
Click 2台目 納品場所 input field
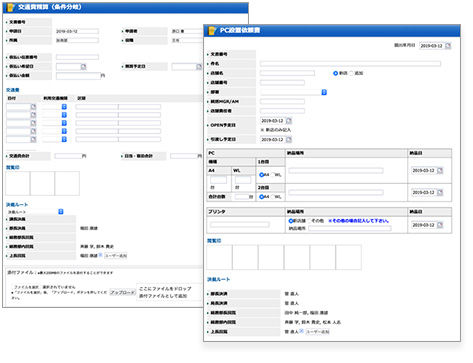pos(336,193)
